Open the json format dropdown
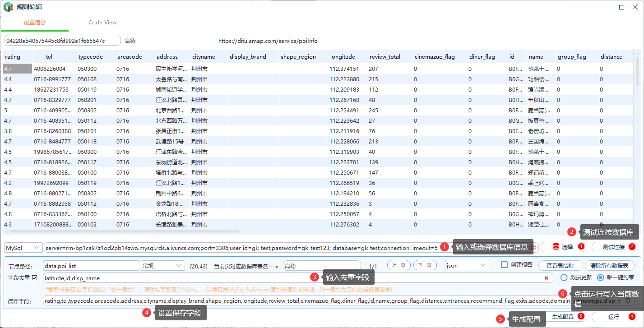 point(467,265)
